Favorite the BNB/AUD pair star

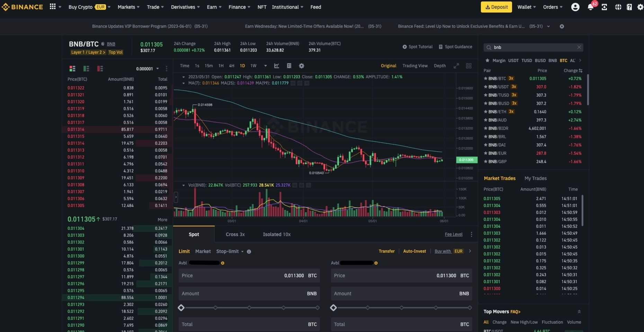(486, 120)
